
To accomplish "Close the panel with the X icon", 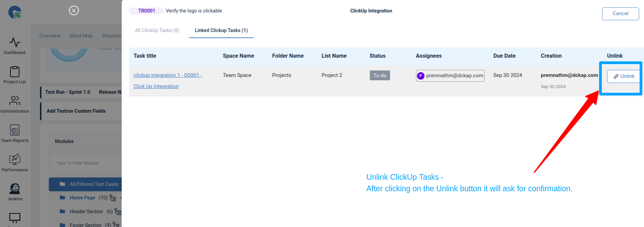I will point(74,10).
